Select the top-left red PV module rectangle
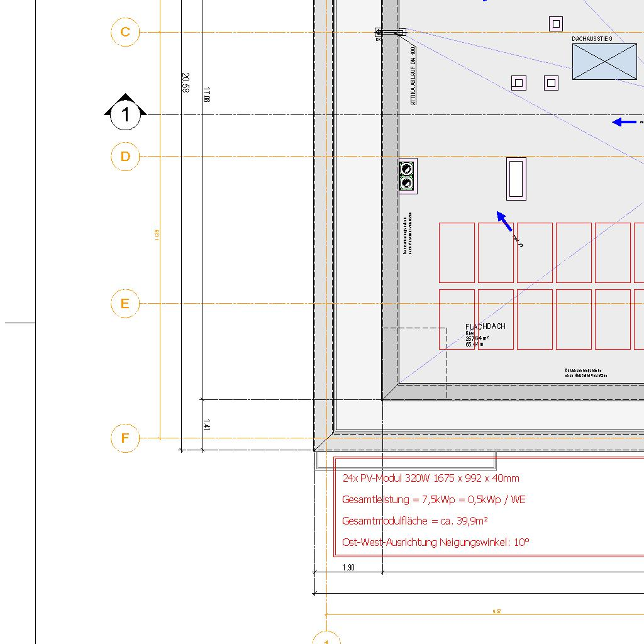This screenshot has width=644, height=644. pyautogui.click(x=457, y=253)
